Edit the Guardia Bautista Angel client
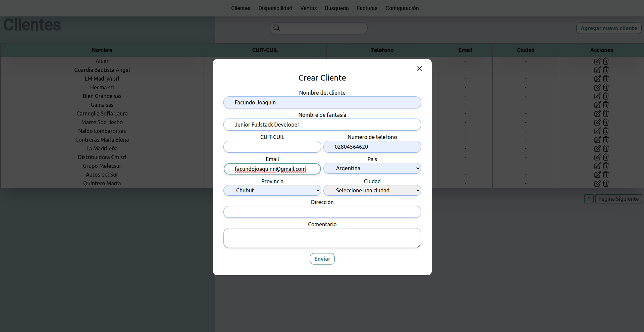 [597, 70]
